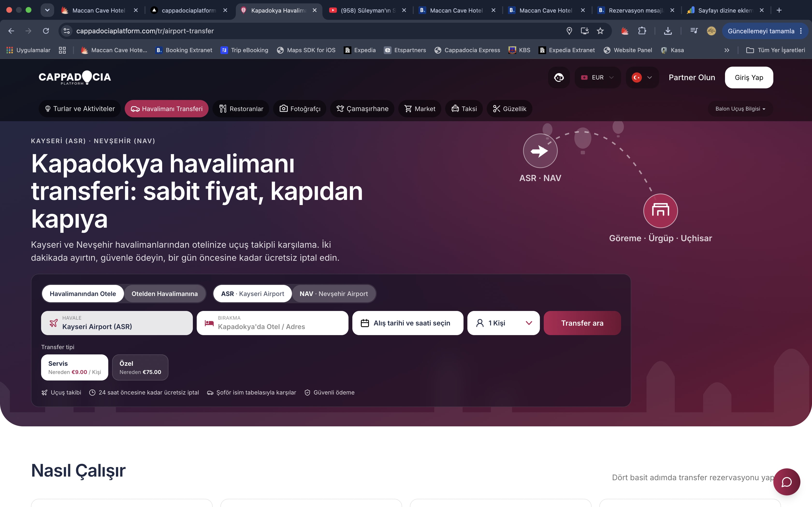Click the AI assistant face icon in header
Image resolution: width=812 pixels, height=507 pixels.
click(559, 77)
